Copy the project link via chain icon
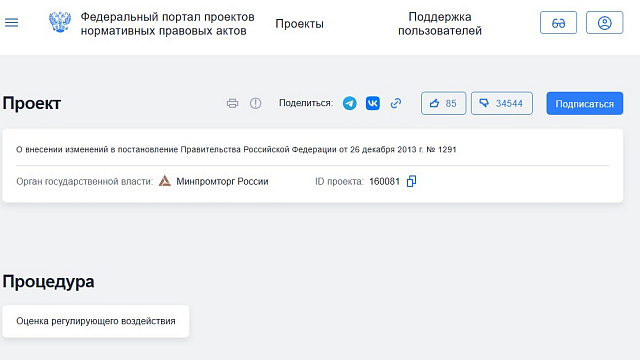The image size is (640, 360). pos(396,103)
